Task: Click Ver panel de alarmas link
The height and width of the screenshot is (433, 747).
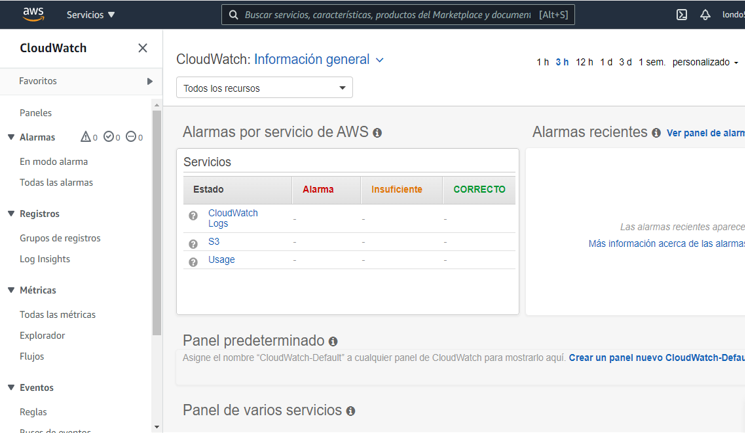Action: tap(706, 133)
